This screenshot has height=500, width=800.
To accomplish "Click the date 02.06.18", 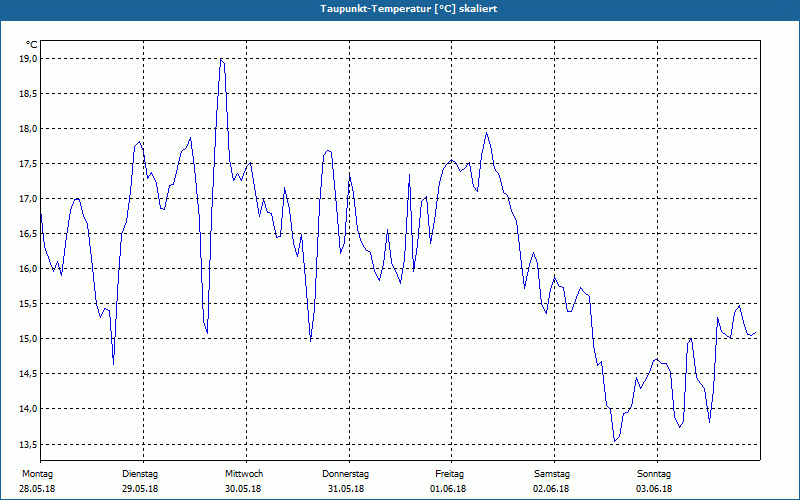I will (x=551, y=489).
